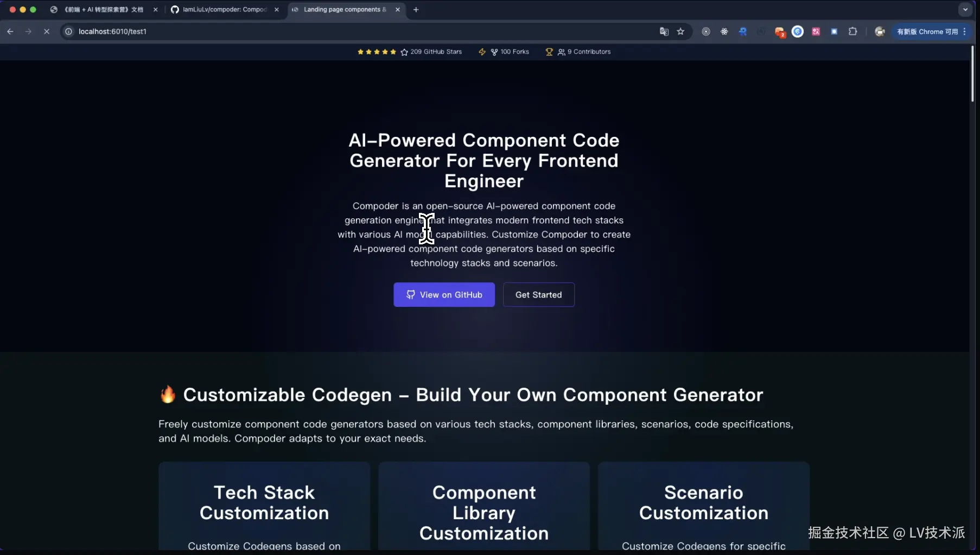Close the 前端 + AI 转型探索营 tab
Viewport: 980px width, 555px height.
tap(156, 9)
